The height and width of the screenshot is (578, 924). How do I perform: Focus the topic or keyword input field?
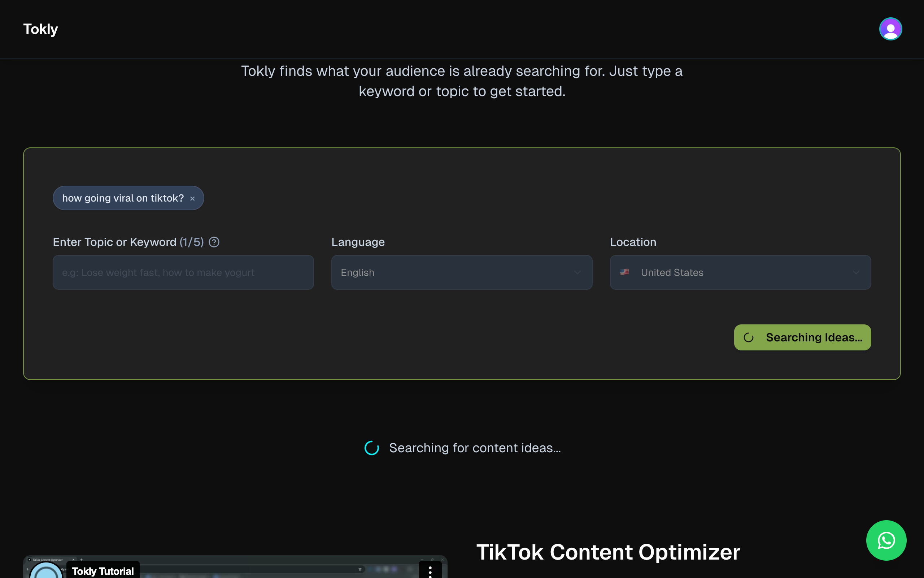(183, 272)
